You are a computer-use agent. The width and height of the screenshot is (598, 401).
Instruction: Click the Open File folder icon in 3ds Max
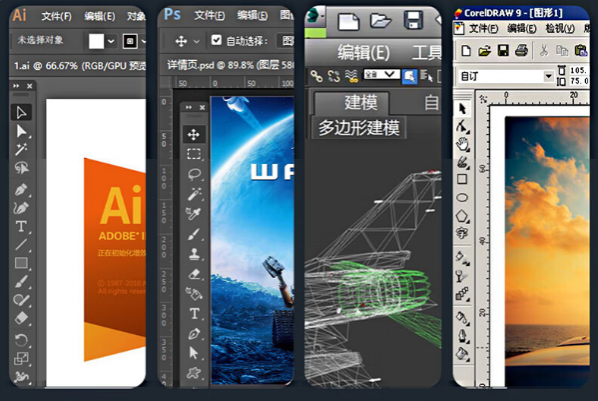(380, 21)
